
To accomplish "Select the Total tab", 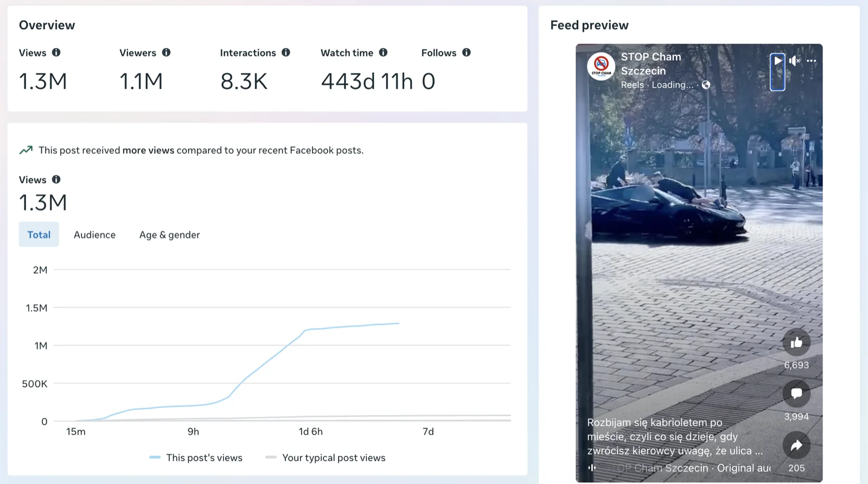I will [39, 234].
